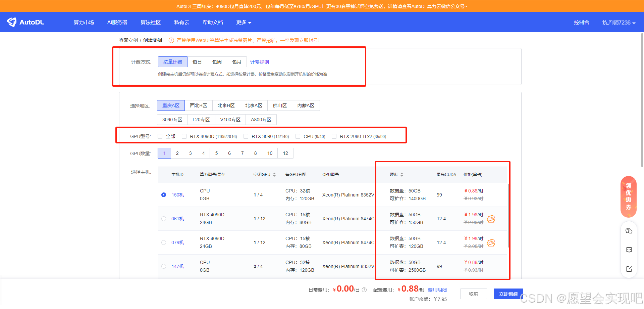Open WeChat customer service icon
Viewport: 644px width, 309px height.
(629, 231)
